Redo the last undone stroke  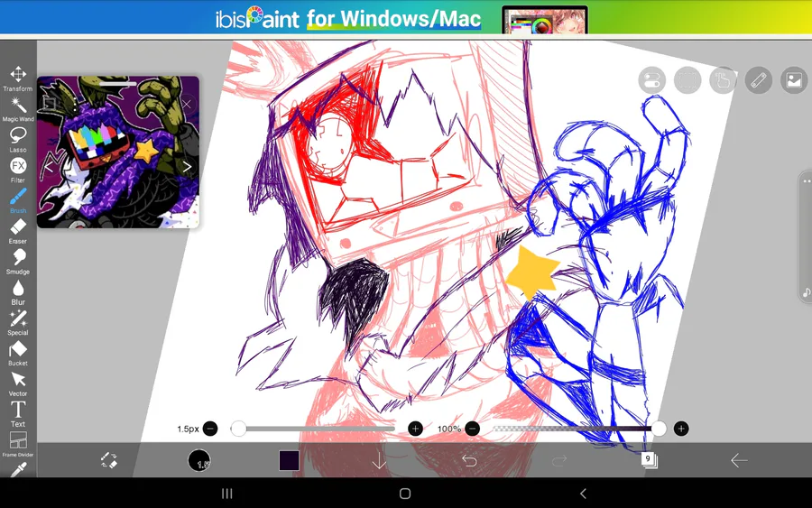[x=559, y=460]
